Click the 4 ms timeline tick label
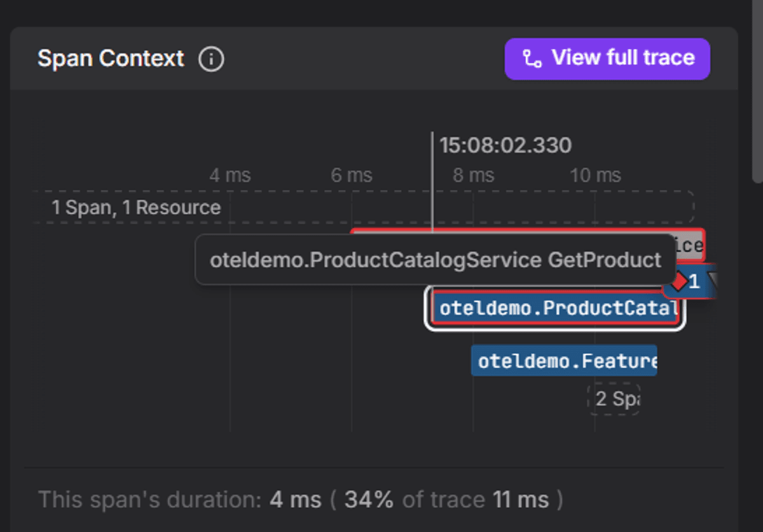 (230, 175)
